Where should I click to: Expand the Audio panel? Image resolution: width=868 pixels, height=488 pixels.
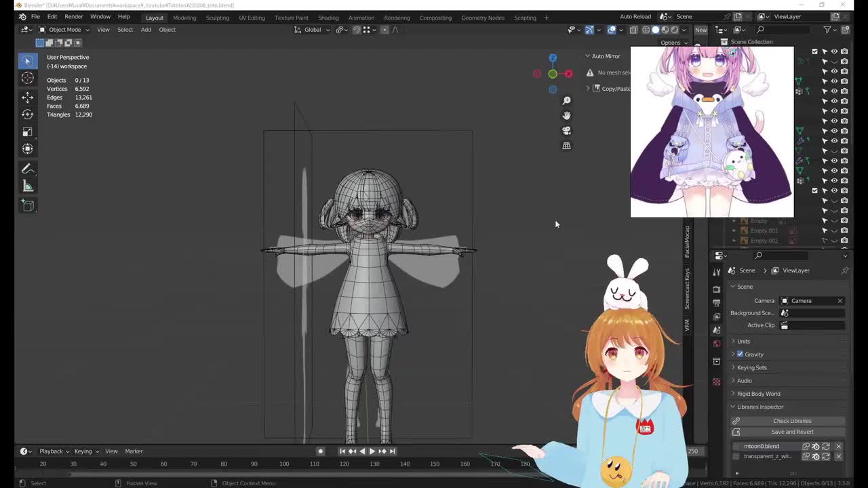click(744, 380)
